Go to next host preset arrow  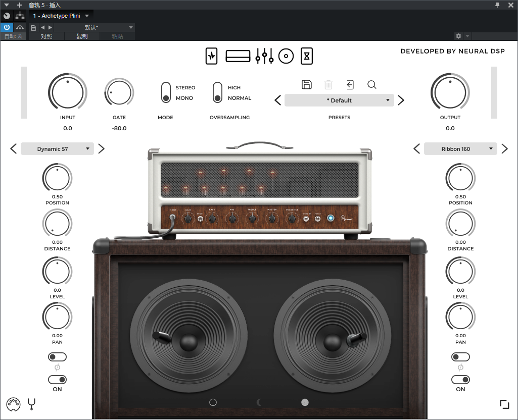point(50,27)
